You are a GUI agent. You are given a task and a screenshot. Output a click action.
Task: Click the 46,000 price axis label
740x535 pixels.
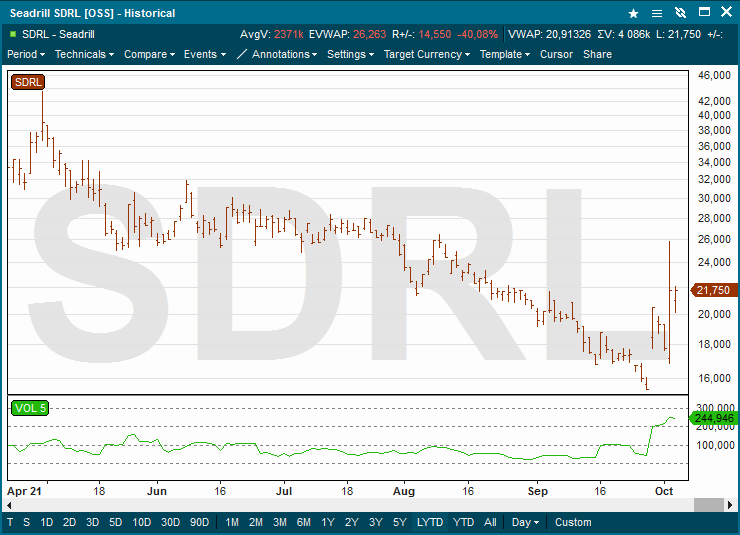click(x=714, y=75)
